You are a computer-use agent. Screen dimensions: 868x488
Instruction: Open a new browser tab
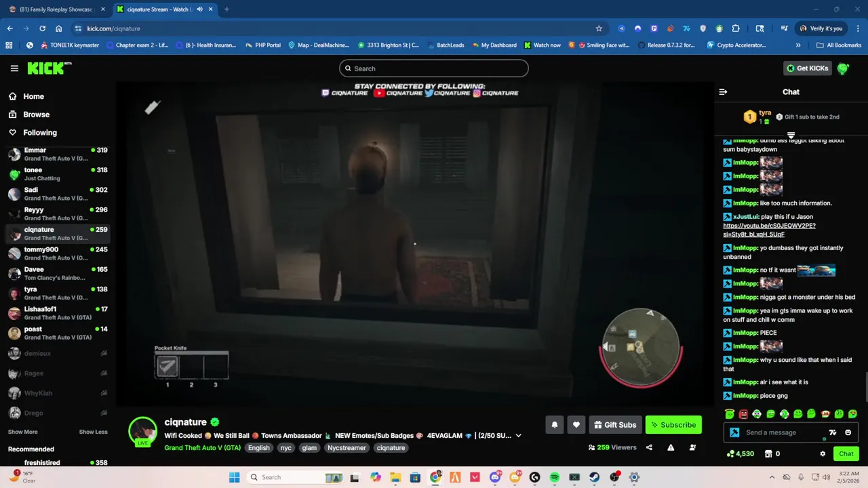point(226,9)
